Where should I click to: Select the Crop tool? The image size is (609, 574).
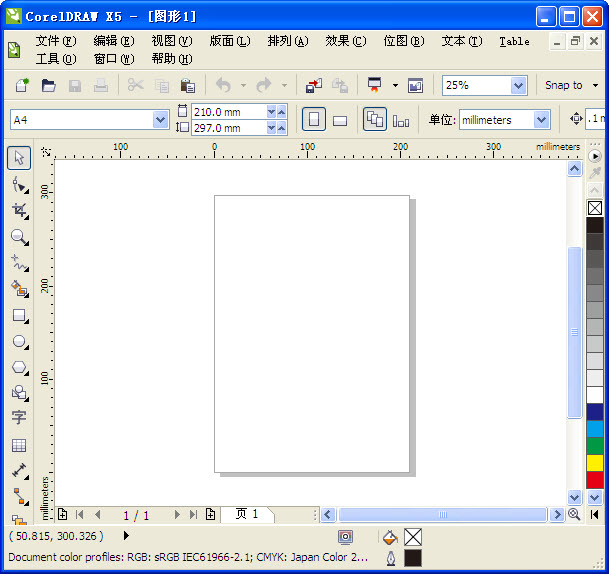pos(19,210)
